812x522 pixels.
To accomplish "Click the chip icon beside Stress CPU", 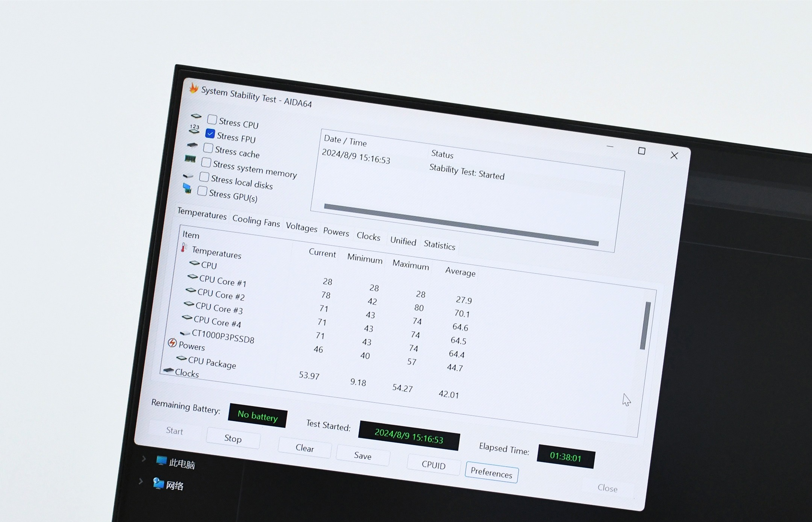I will (196, 116).
